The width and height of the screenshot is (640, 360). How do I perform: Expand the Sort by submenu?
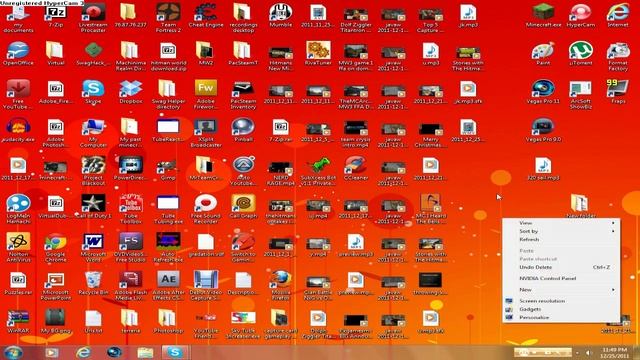click(x=561, y=231)
